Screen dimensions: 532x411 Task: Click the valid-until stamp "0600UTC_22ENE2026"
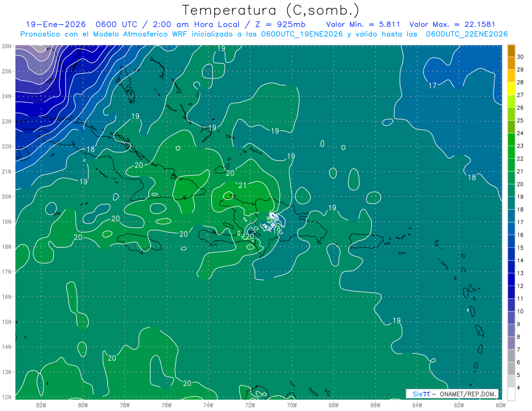pos(466,34)
